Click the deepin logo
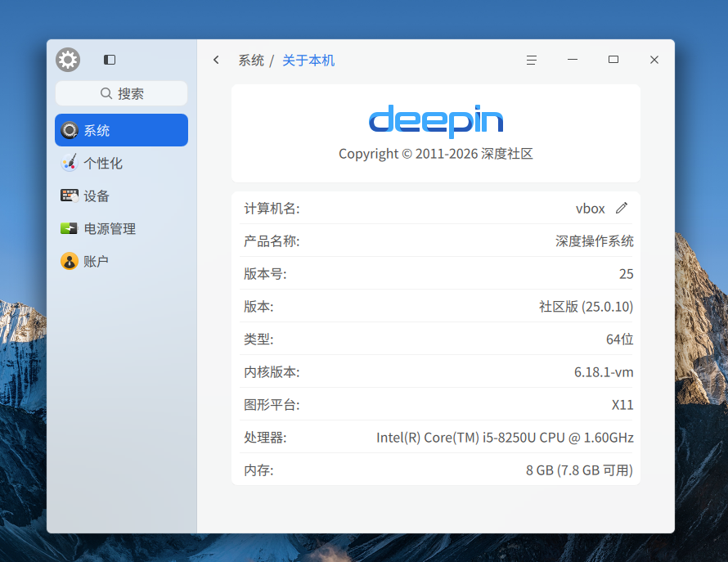 click(x=435, y=121)
